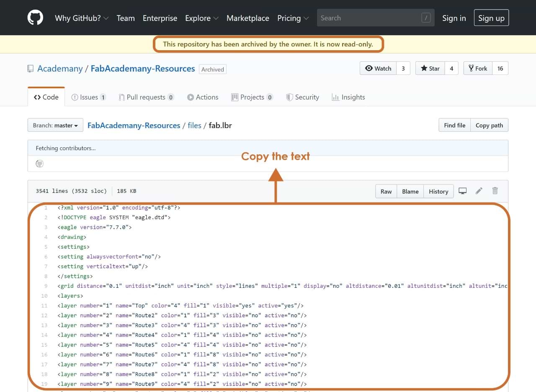
Task: Click the <!DOCTYPE eagle SYSTEM line
Action: (114, 217)
